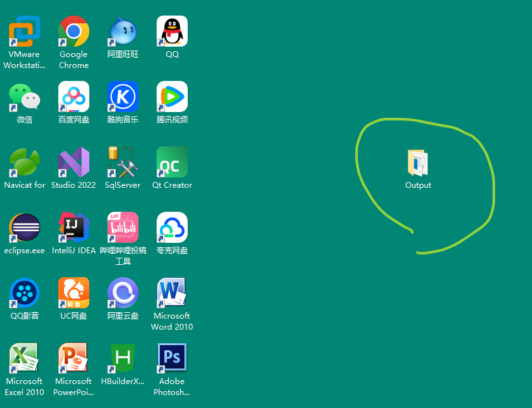The image size is (532, 408).
Task: Select the QQ影音 player icon
Action: tap(25, 293)
